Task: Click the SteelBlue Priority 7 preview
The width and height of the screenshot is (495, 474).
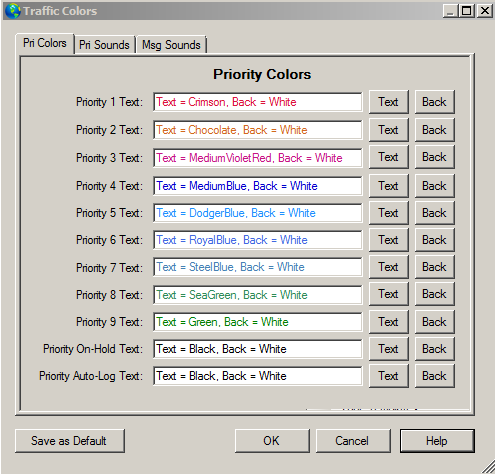Action: click(258, 267)
